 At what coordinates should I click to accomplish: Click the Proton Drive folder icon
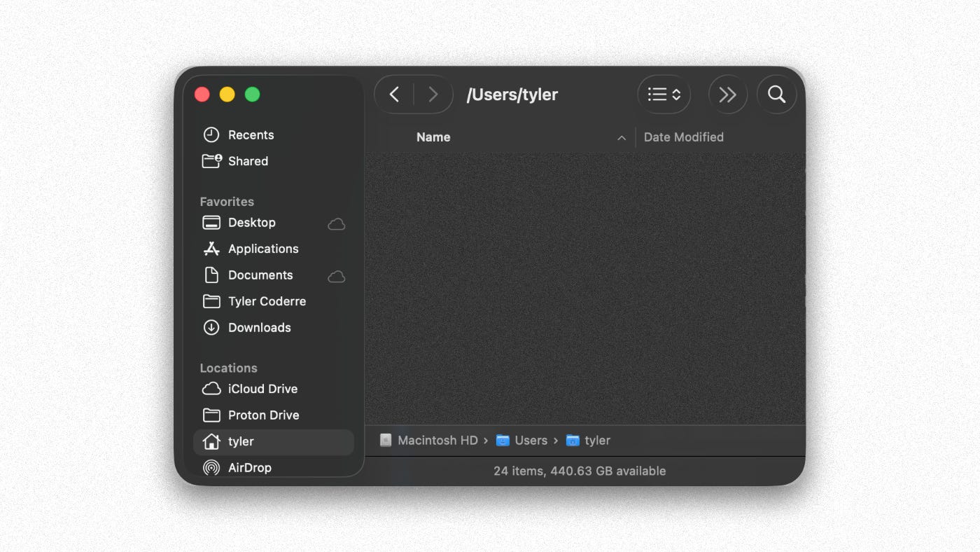pos(211,415)
